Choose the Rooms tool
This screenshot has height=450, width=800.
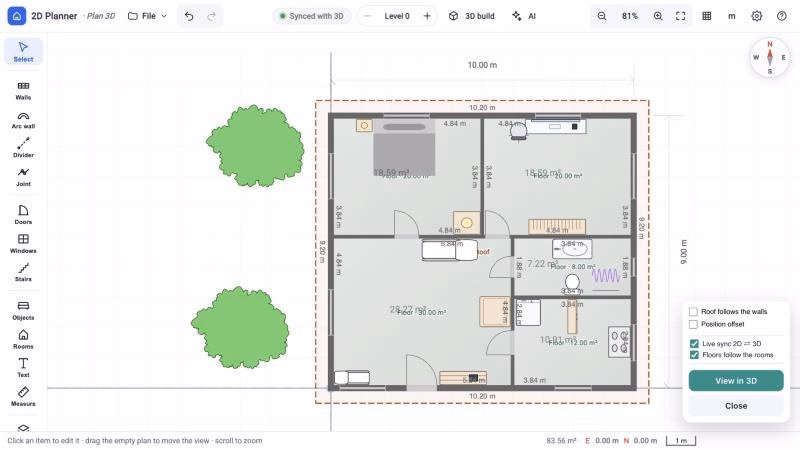pos(23,339)
